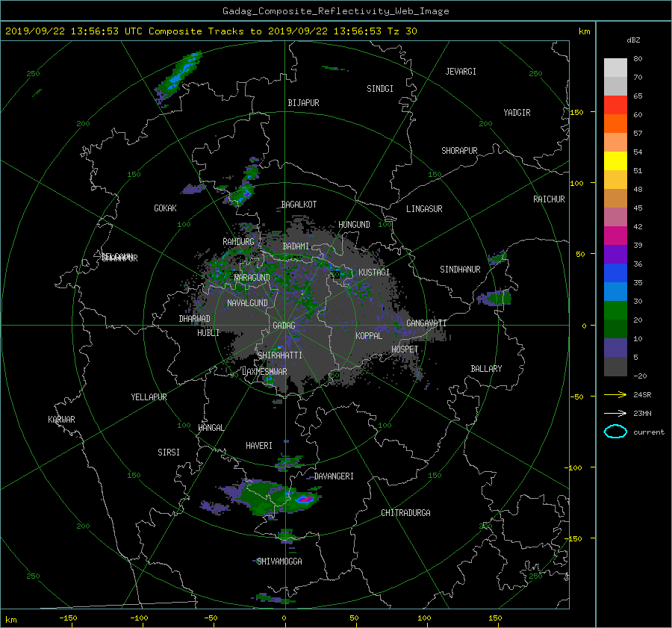Click the YELLAPUR city label
Screen dimensions: 672x628
(x=149, y=397)
